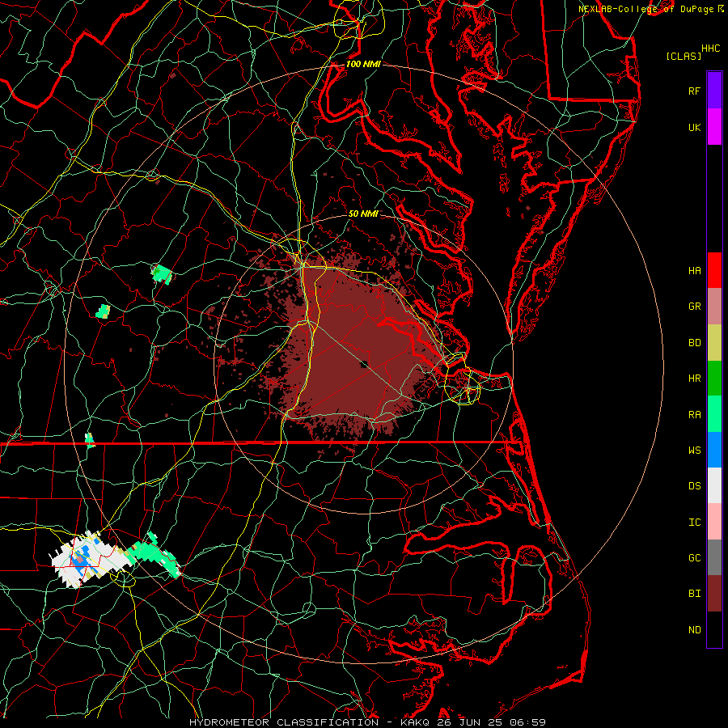Click the DS white legend swatch
The width and height of the screenshot is (728, 728).
pyautogui.click(x=714, y=485)
